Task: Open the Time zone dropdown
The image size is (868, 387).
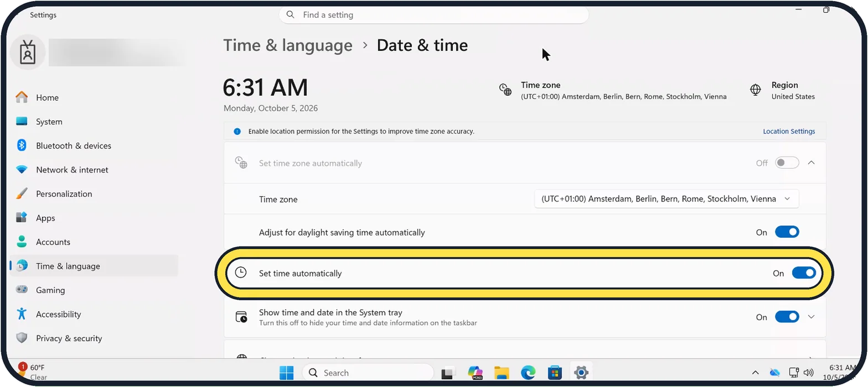Action: (666, 199)
